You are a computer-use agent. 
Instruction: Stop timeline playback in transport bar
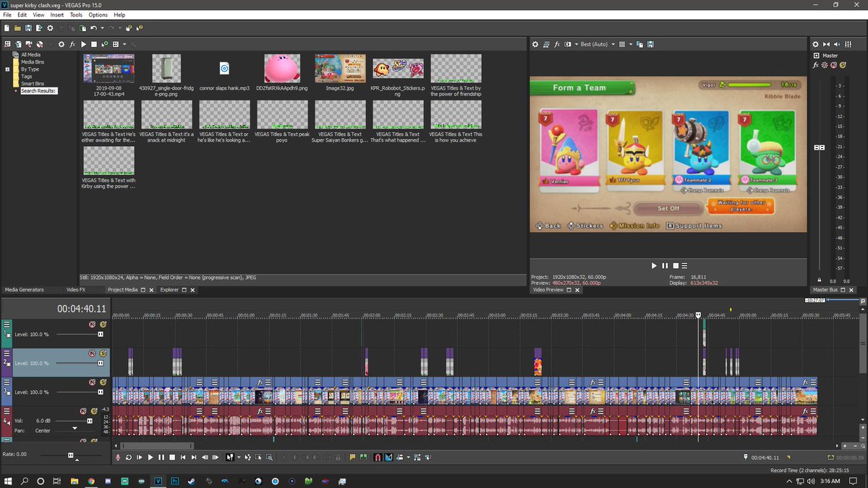pyautogui.click(x=172, y=458)
